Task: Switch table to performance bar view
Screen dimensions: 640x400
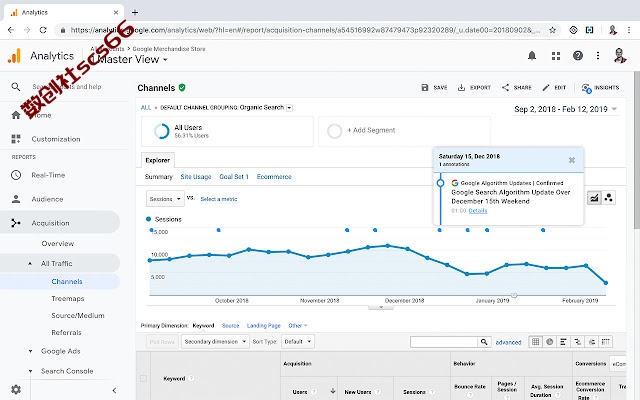Action: [x=564, y=342]
